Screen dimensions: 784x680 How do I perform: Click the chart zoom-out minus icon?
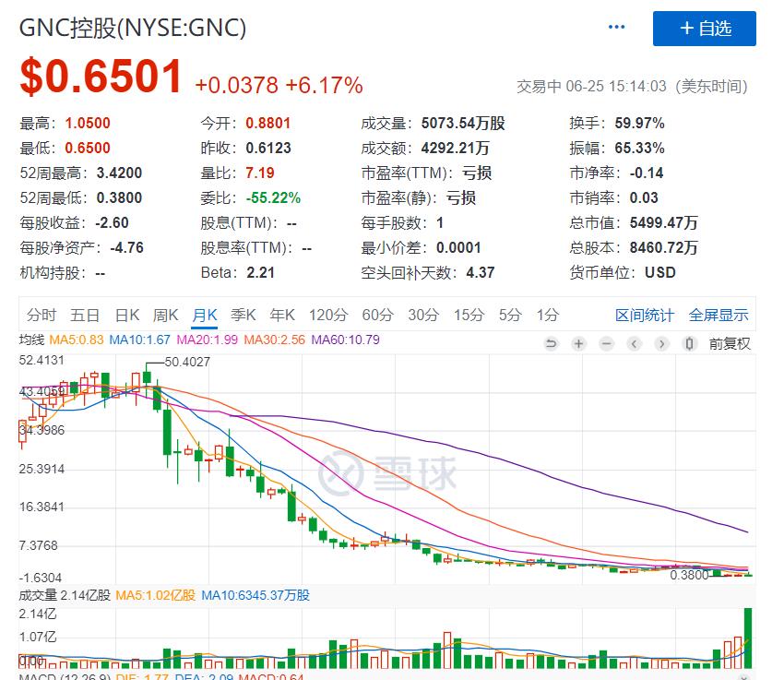click(x=605, y=342)
